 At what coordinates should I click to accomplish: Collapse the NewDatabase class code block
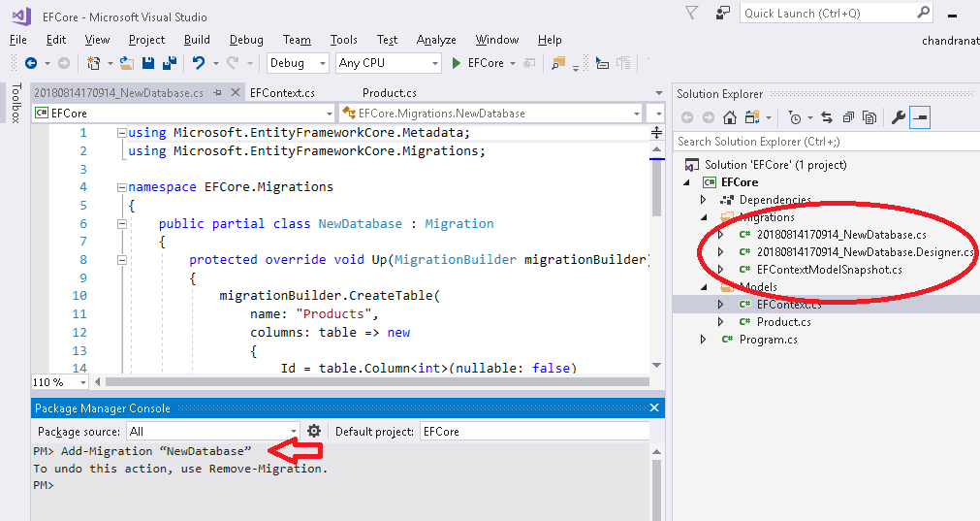tap(122, 223)
